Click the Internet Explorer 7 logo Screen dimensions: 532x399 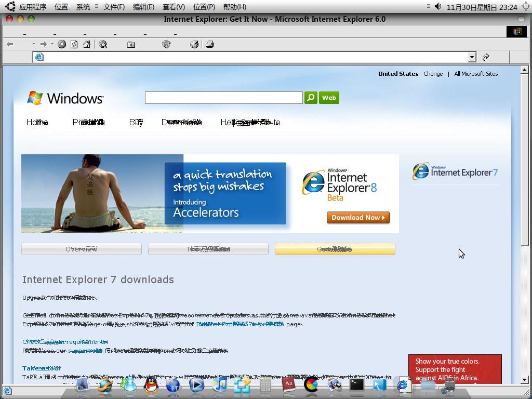click(455, 171)
